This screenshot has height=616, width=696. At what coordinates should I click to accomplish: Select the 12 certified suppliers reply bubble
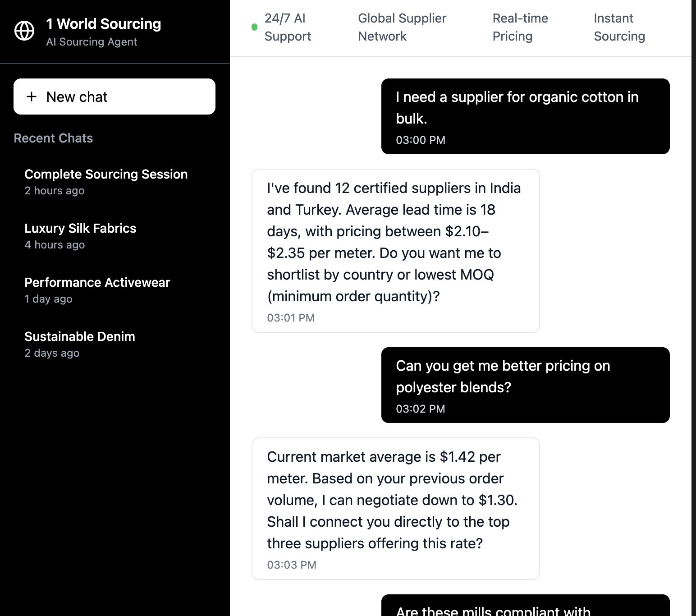coord(395,250)
